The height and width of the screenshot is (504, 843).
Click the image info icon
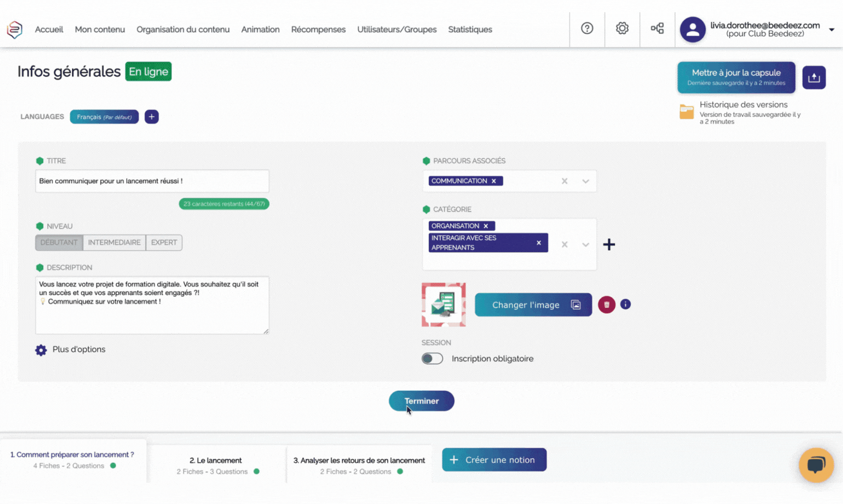click(x=625, y=304)
